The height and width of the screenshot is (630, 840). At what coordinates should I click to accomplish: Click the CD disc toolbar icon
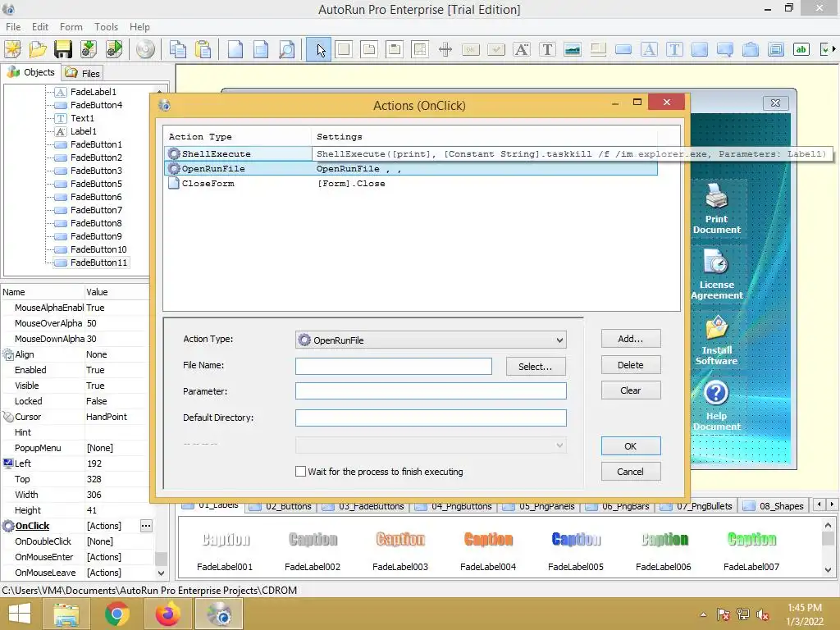[145, 49]
